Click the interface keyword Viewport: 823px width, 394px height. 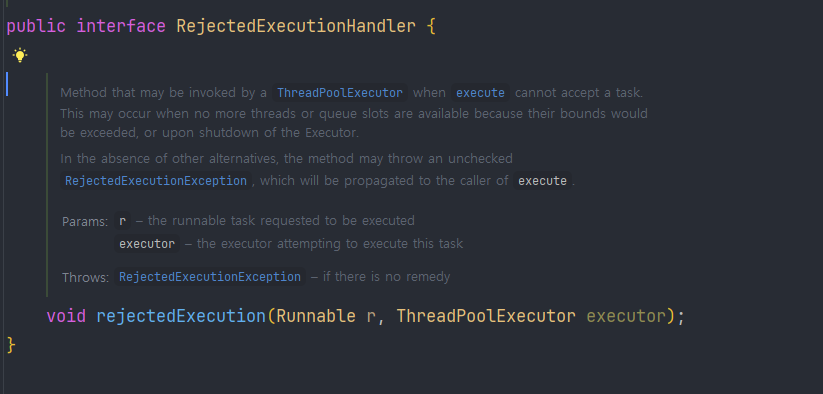[x=121, y=26]
